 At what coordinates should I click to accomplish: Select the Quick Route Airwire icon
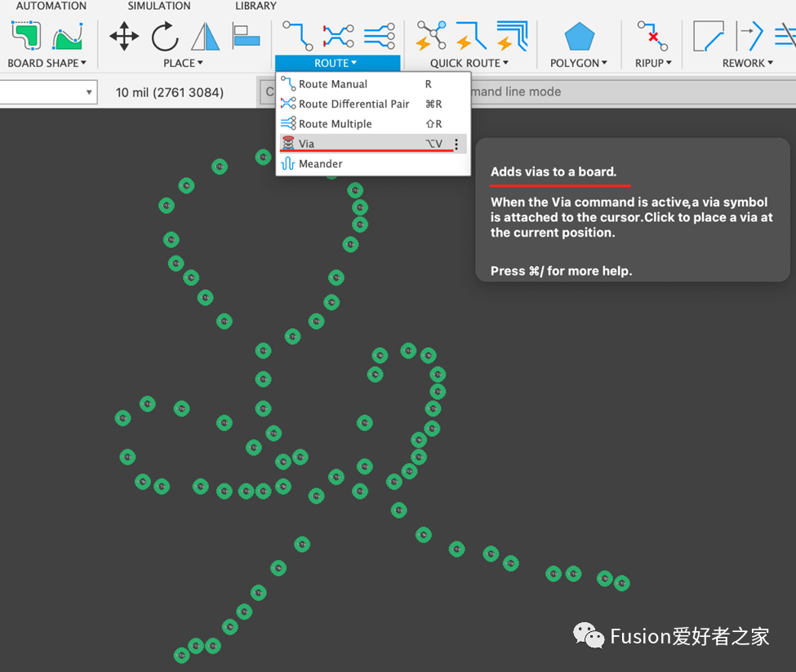431,36
